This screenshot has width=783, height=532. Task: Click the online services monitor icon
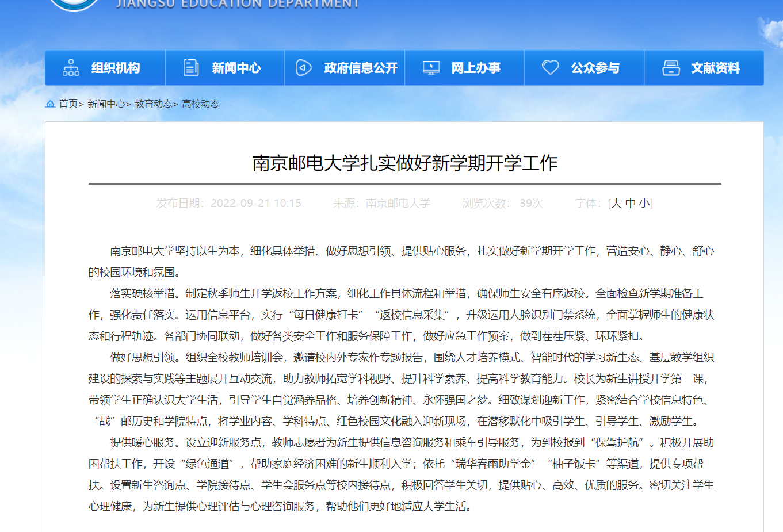coord(431,68)
